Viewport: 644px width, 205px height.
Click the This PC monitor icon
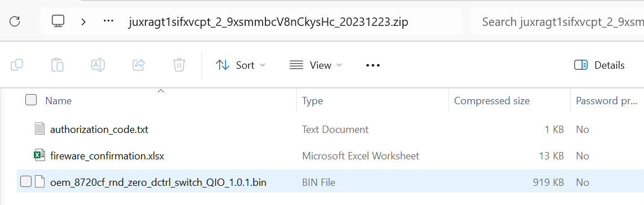click(59, 21)
